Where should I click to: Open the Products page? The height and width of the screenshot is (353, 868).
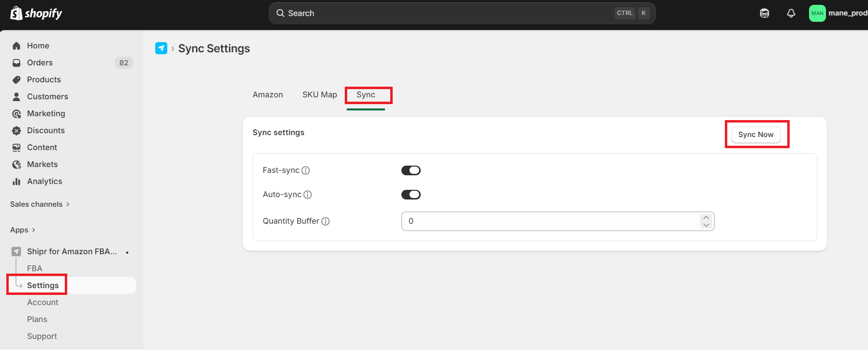[x=44, y=79]
